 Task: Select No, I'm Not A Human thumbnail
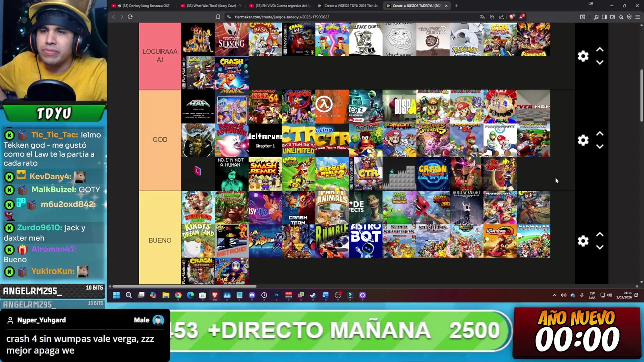[231, 174]
